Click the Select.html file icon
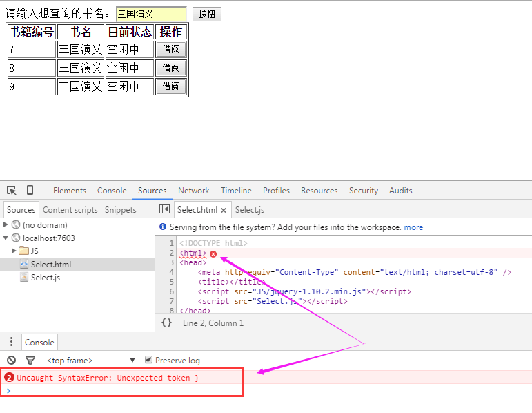 click(x=24, y=264)
